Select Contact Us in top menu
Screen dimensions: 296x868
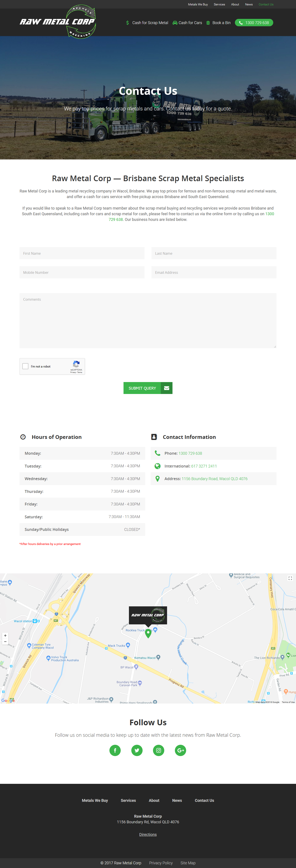pyautogui.click(x=266, y=4)
